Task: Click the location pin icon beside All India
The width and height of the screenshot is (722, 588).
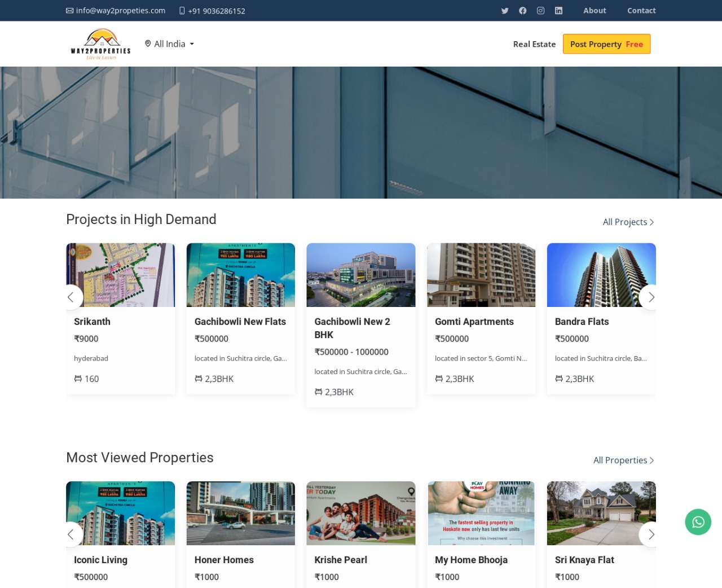Action: pyautogui.click(x=148, y=44)
